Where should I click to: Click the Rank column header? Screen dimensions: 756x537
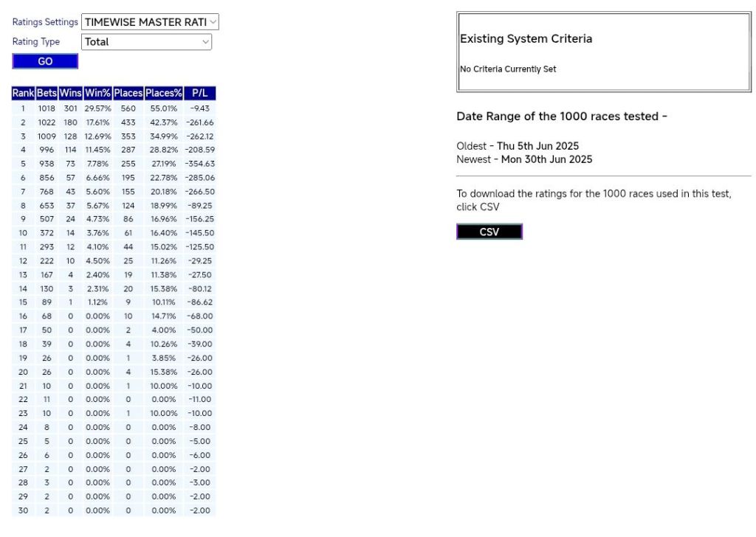[23, 94]
